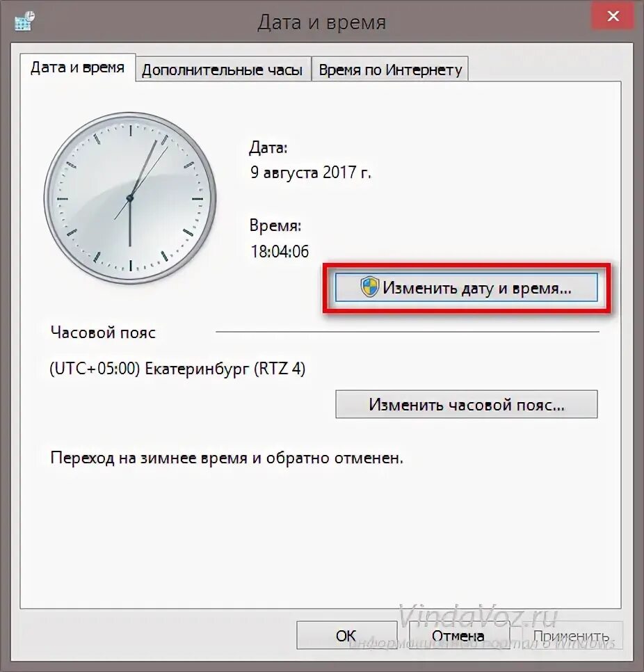Open Изменить дату и время settings
The height and width of the screenshot is (672, 644).
466,287
